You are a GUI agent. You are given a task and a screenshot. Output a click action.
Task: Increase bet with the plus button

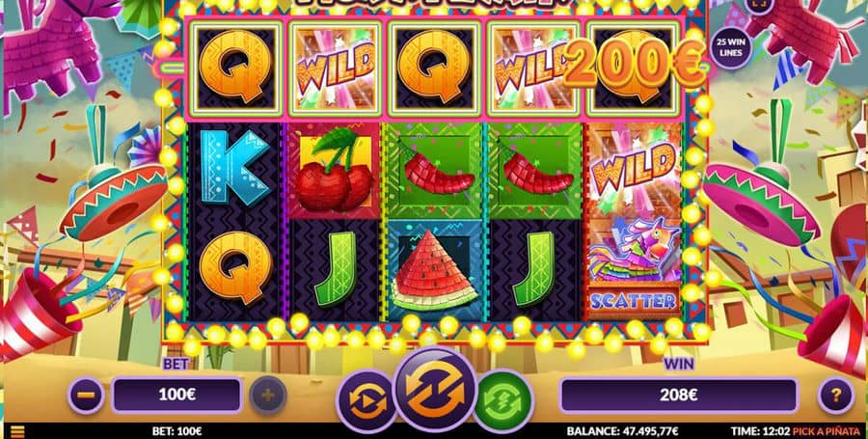(268, 396)
